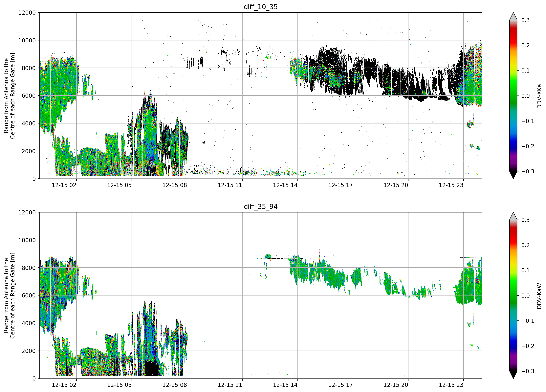Image resolution: width=546 pixels, height=392 pixels.
Task: Click the '12000' y-tick of the diff_10_35 plot
Action: [27, 13]
